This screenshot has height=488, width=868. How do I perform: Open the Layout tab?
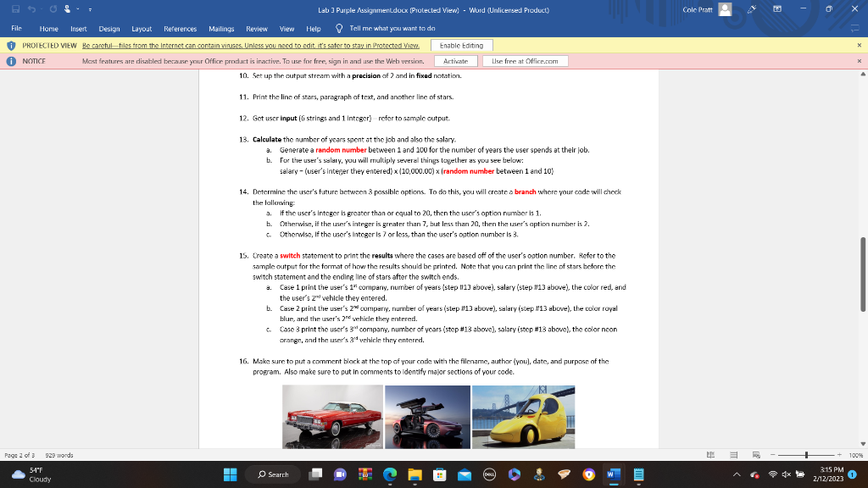tap(142, 28)
